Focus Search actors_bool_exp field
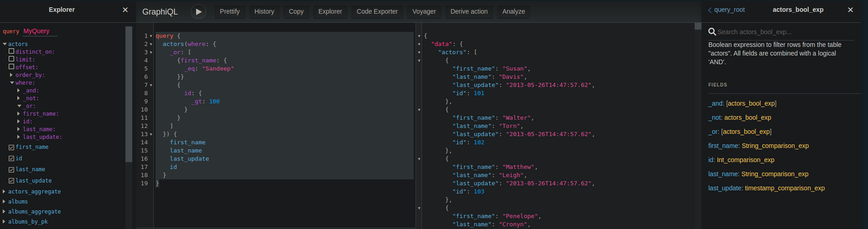The width and height of the screenshot is (868, 229). tap(785, 32)
